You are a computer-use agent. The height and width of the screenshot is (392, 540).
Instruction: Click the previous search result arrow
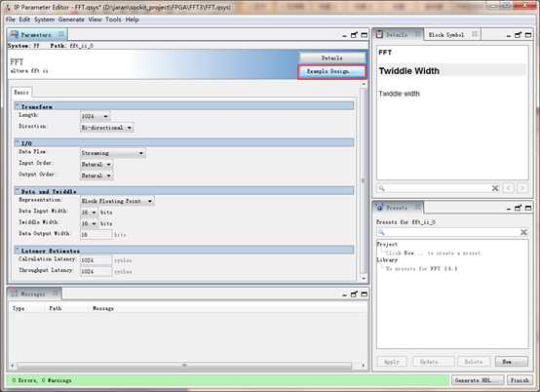(508, 188)
